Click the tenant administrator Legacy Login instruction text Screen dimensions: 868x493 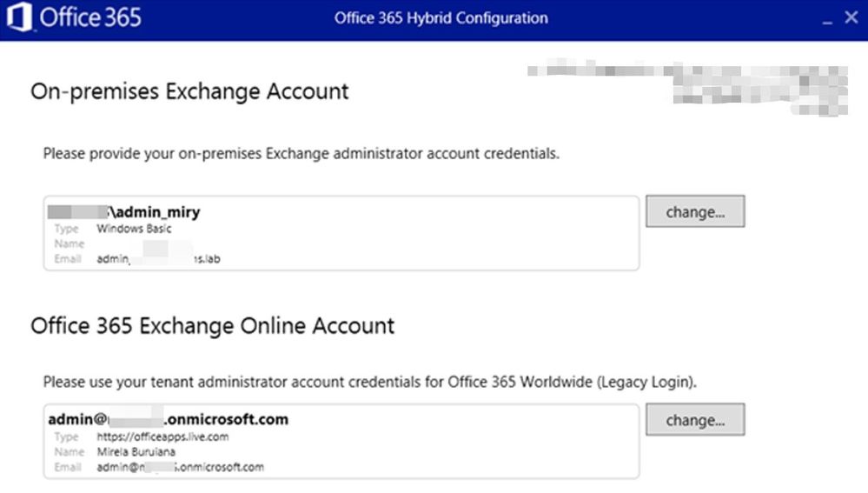370,382
